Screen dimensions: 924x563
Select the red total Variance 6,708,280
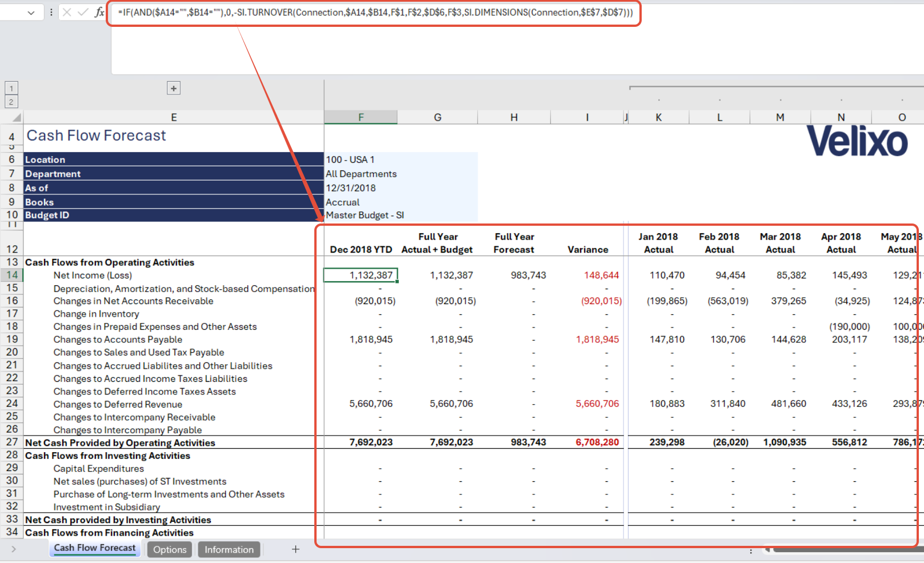[x=597, y=442]
